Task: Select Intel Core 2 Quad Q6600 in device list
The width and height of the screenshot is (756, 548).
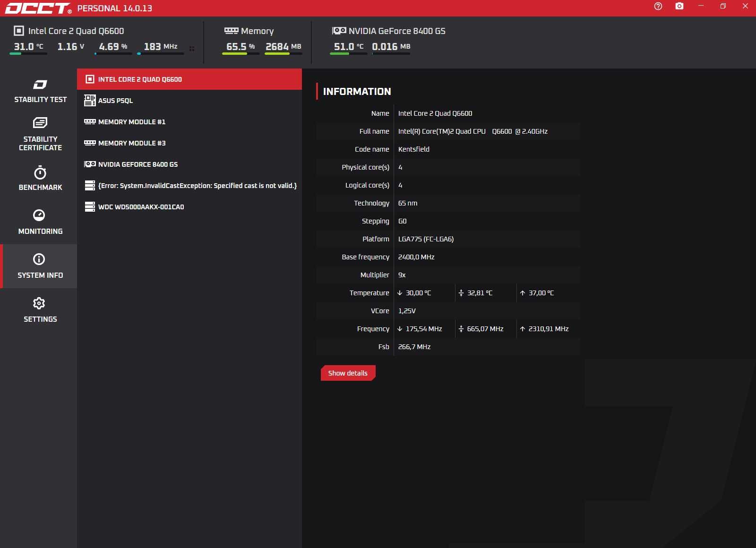Action: tap(189, 79)
